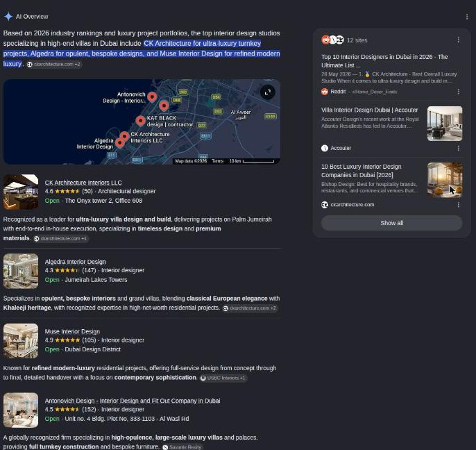
Task: Click the Reddit source name label
Action: tap(338, 92)
